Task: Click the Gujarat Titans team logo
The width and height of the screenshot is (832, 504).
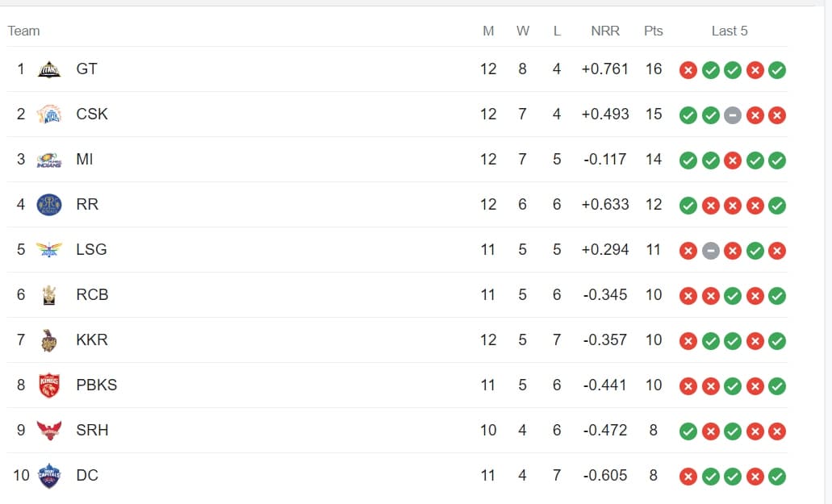Action: pos(49,69)
